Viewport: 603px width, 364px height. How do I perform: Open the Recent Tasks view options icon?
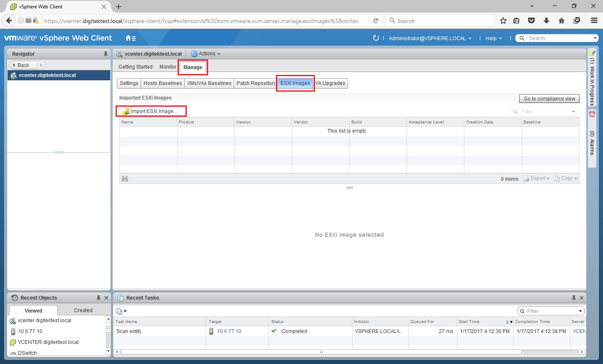(x=121, y=311)
